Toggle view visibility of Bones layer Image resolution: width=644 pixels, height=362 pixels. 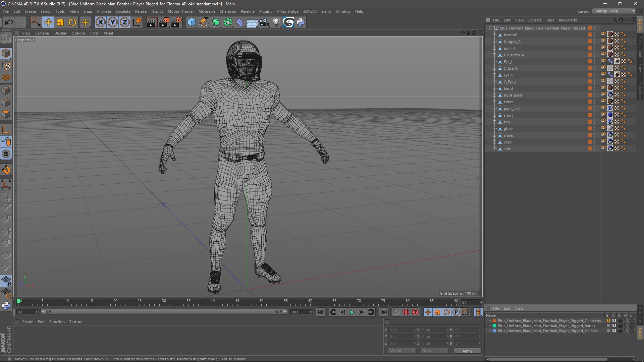614,326
